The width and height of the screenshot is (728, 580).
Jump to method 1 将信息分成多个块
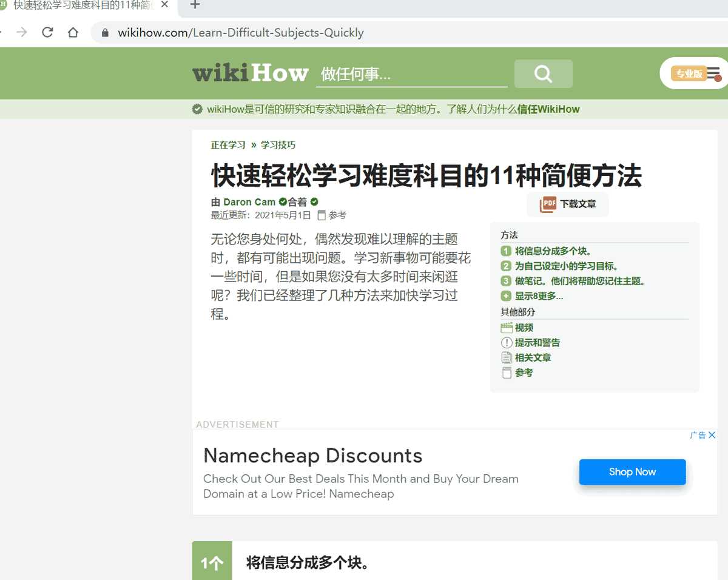click(x=553, y=251)
